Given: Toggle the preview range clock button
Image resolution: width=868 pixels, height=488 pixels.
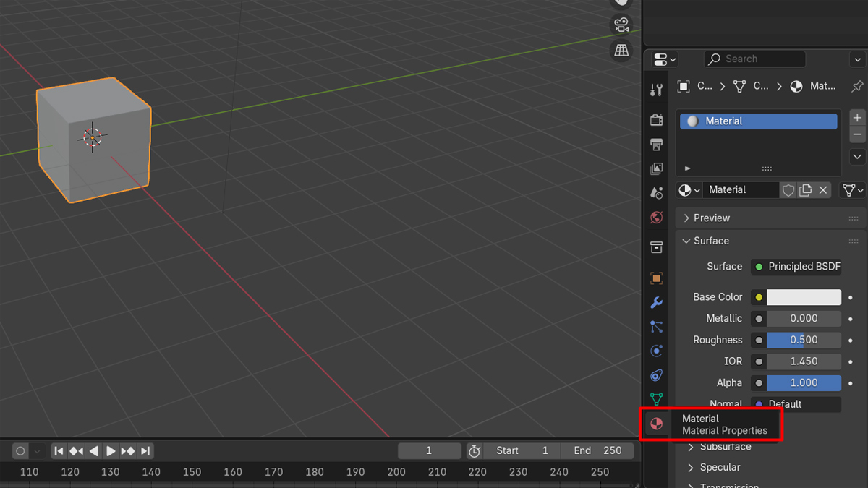Looking at the screenshot, I should pos(475,451).
